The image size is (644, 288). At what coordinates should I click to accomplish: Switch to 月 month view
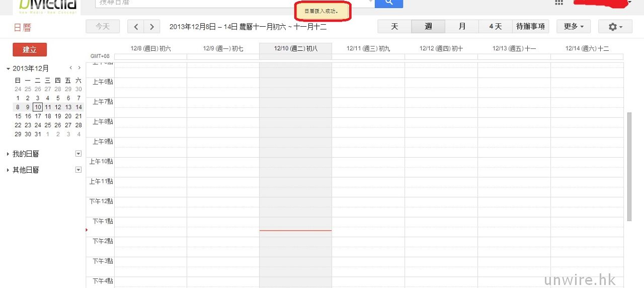click(462, 27)
